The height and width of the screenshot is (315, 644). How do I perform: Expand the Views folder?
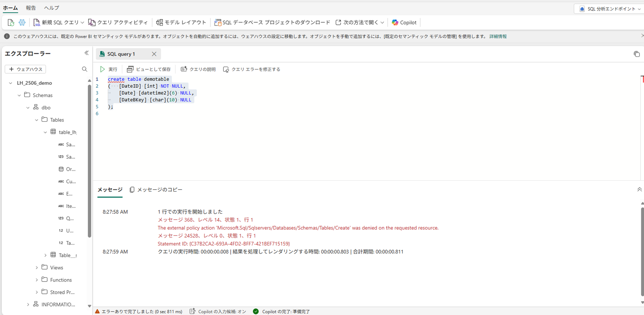pyautogui.click(x=36, y=268)
